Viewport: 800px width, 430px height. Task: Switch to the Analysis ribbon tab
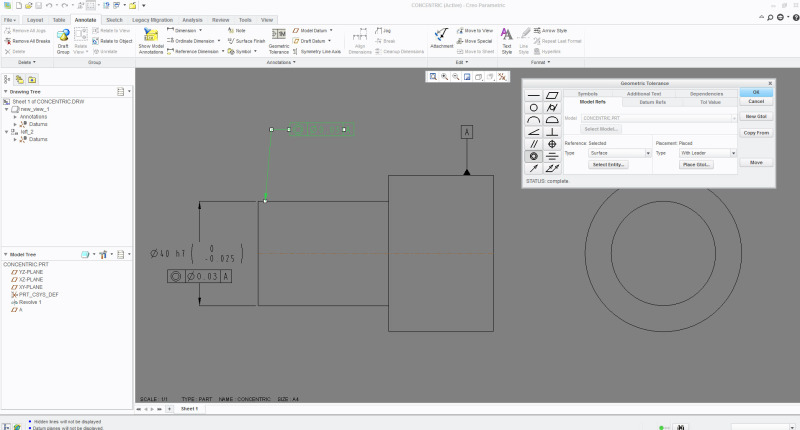pos(192,20)
